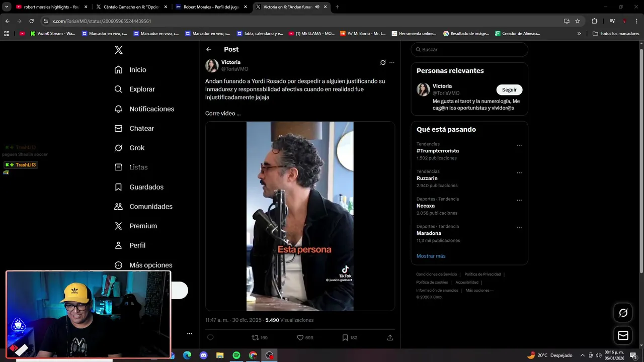Open more options for Necaxa trend
The width and height of the screenshot is (644, 362).
tap(519, 200)
